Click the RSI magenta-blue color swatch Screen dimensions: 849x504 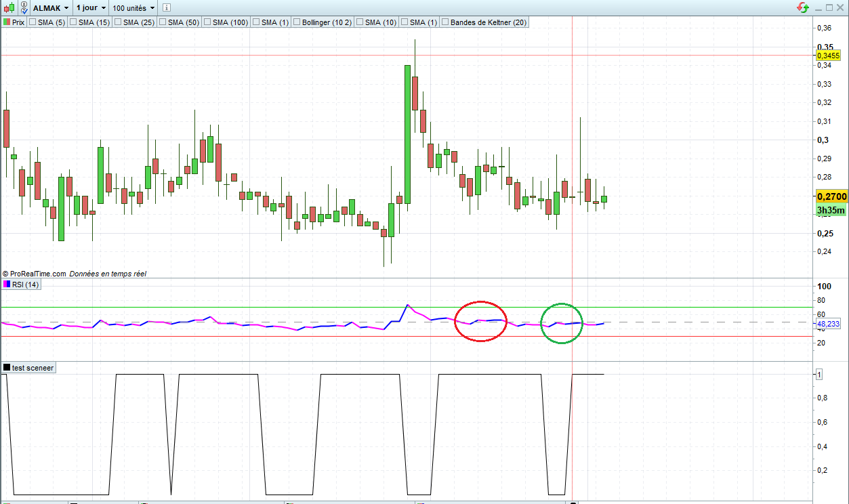(x=7, y=285)
